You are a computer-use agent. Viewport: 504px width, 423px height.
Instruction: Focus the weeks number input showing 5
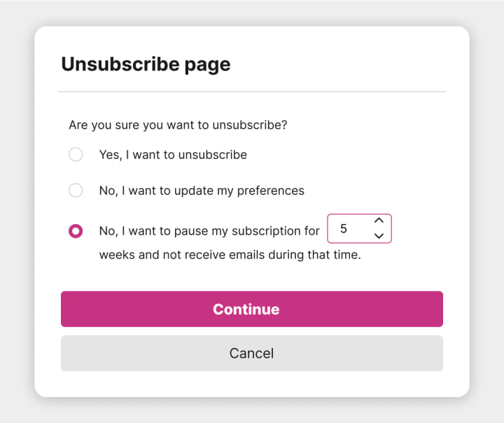(x=359, y=228)
